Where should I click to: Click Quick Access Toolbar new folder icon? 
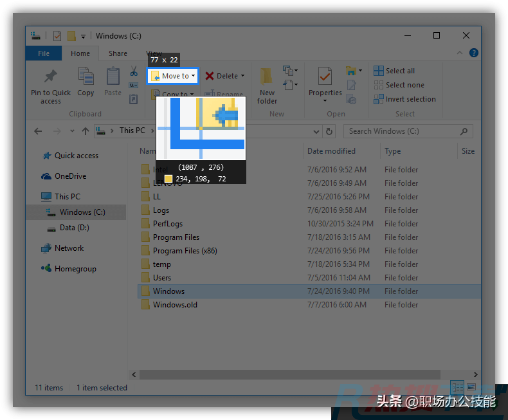[x=71, y=36]
